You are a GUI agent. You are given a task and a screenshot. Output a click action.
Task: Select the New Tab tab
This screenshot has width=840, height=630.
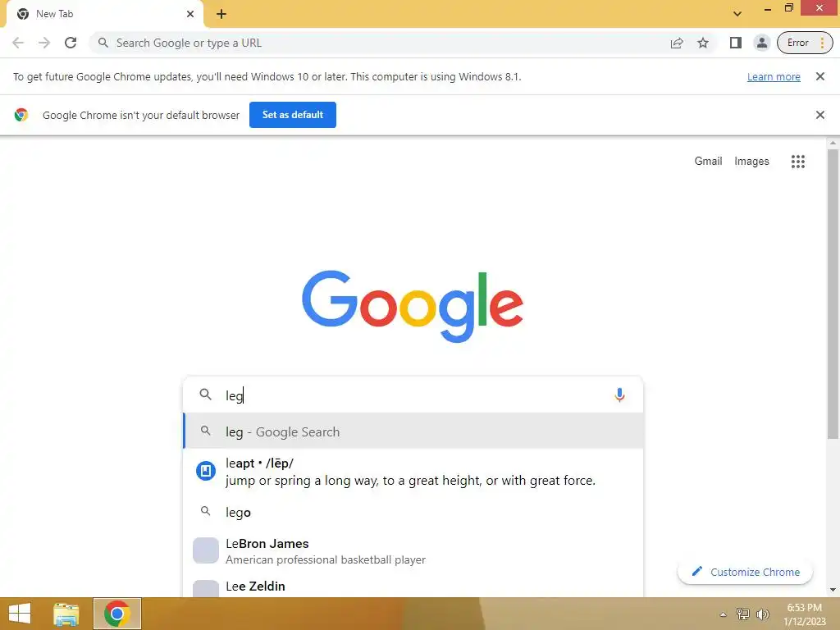click(104, 14)
